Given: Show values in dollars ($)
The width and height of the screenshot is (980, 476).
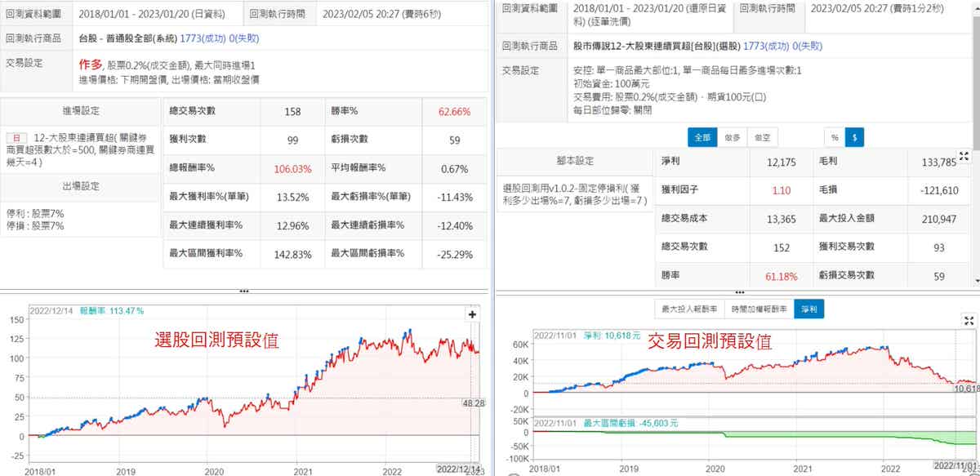Looking at the screenshot, I should click(x=854, y=138).
